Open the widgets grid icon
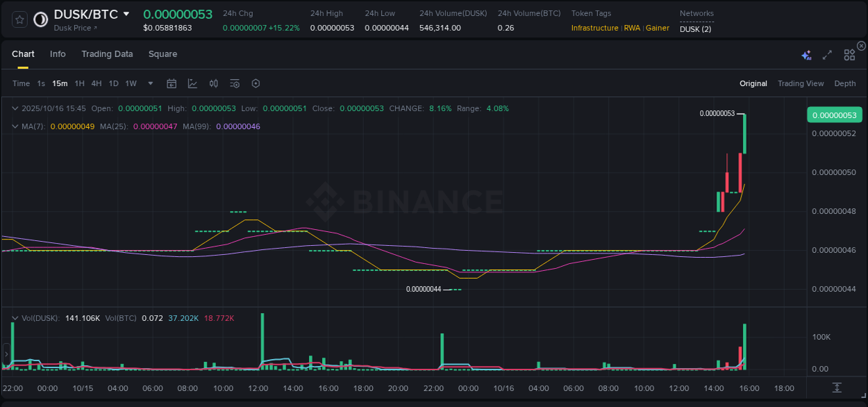This screenshot has width=868, height=407. coord(849,54)
